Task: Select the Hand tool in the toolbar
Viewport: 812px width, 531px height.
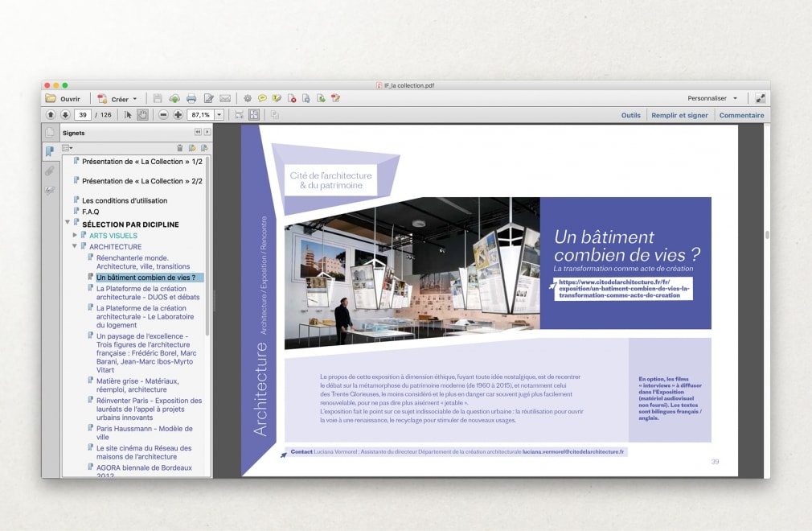Action: [143, 114]
